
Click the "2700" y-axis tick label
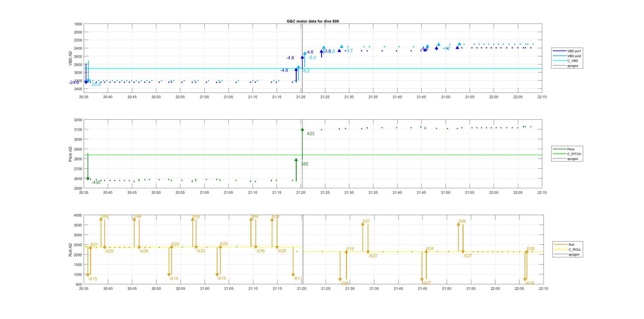click(x=78, y=169)
